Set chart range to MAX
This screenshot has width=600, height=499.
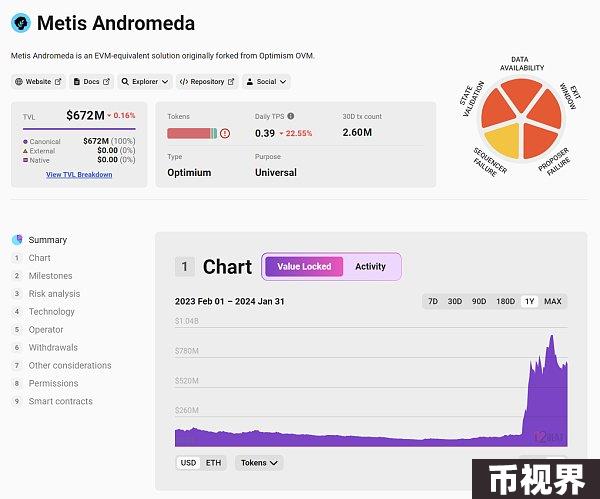[553, 302]
